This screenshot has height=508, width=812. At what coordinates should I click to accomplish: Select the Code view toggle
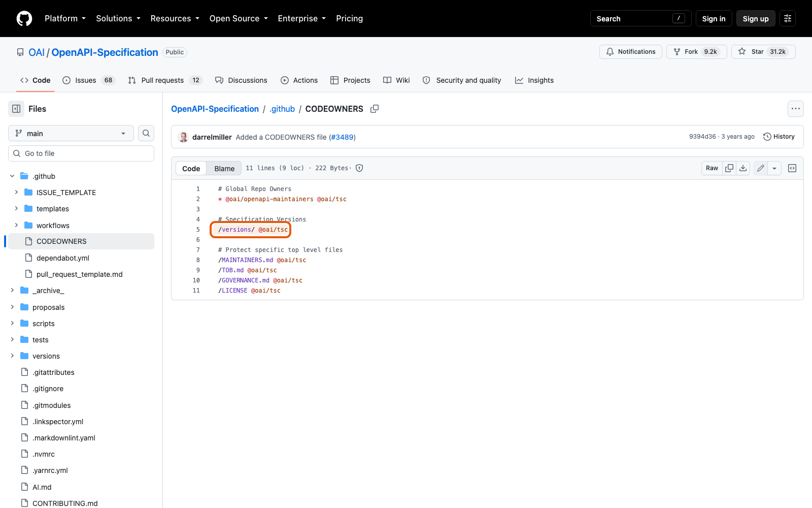pos(191,169)
